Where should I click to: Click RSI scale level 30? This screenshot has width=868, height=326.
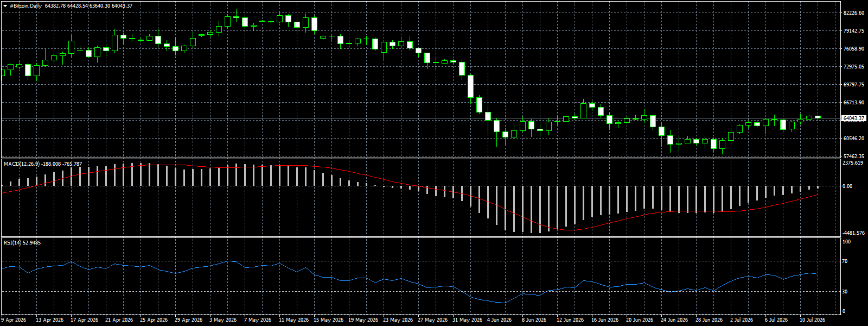[x=845, y=292]
